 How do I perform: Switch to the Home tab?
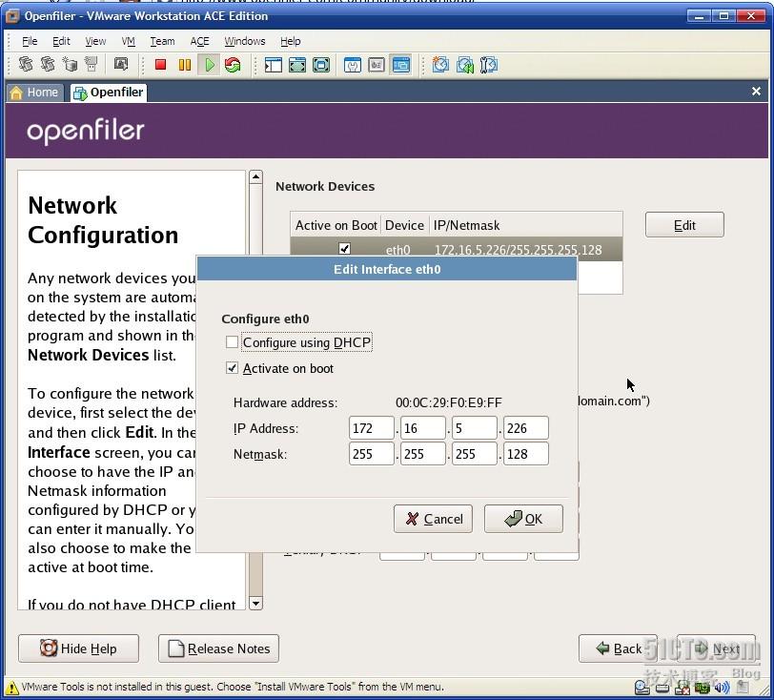pos(34,93)
